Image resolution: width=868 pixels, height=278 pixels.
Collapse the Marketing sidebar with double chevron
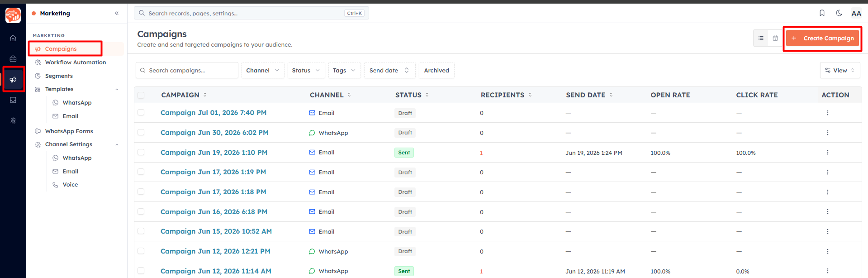pyautogui.click(x=117, y=13)
